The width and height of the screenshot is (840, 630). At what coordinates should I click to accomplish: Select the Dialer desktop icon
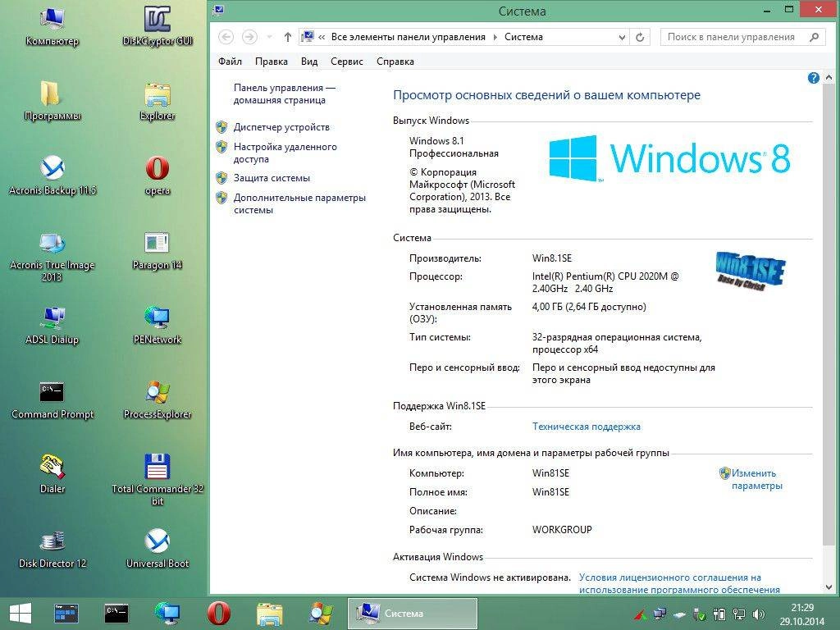coord(52,473)
